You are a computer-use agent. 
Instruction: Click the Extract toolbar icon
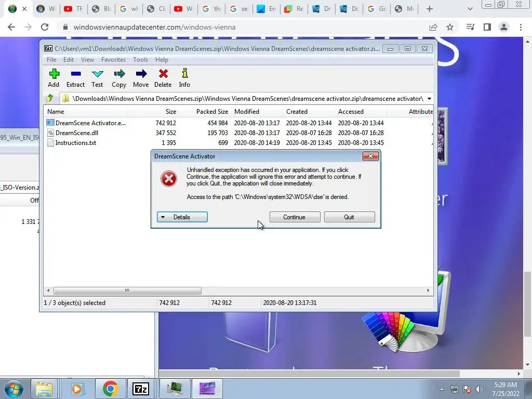click(x=75, y=78)
